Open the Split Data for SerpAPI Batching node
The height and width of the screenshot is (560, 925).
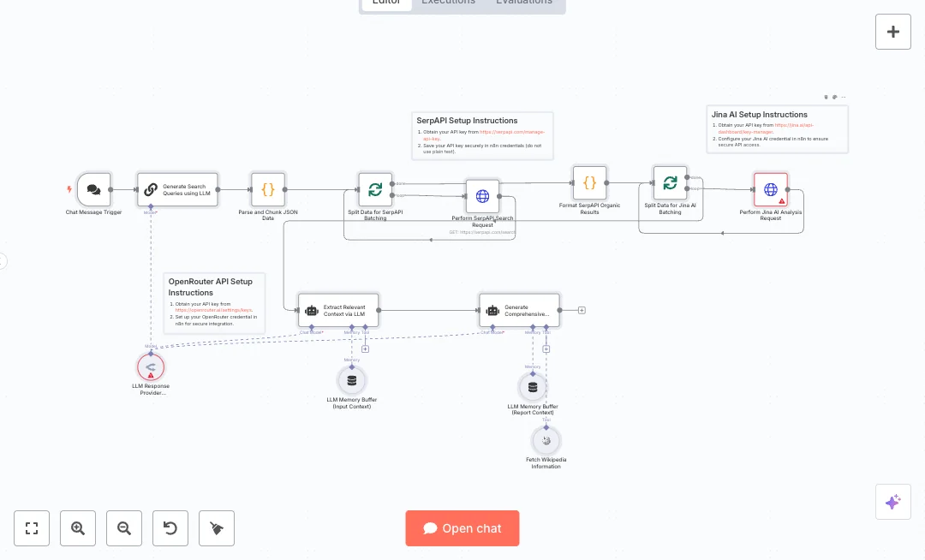374,189
